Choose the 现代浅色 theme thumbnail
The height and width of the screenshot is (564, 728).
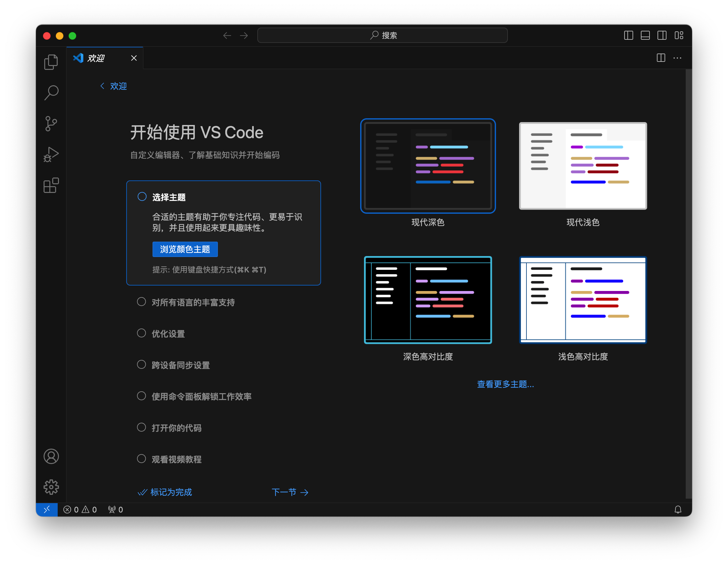[583, 166]
